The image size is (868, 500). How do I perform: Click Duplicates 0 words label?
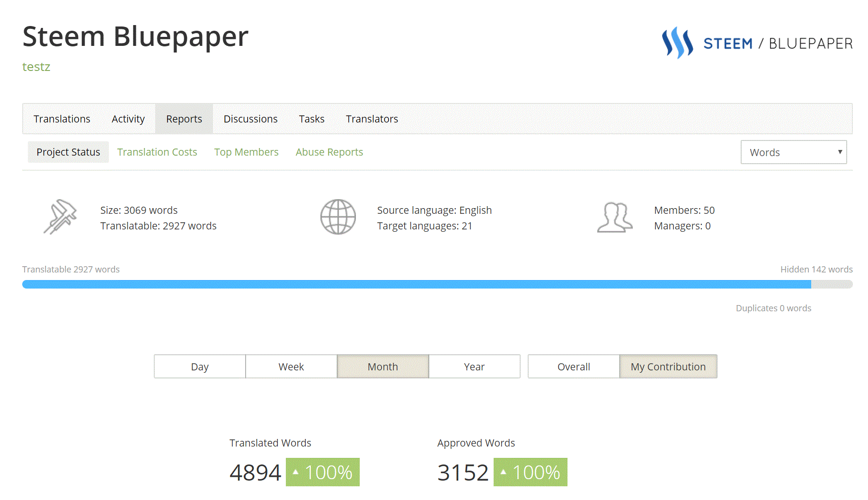773,308
